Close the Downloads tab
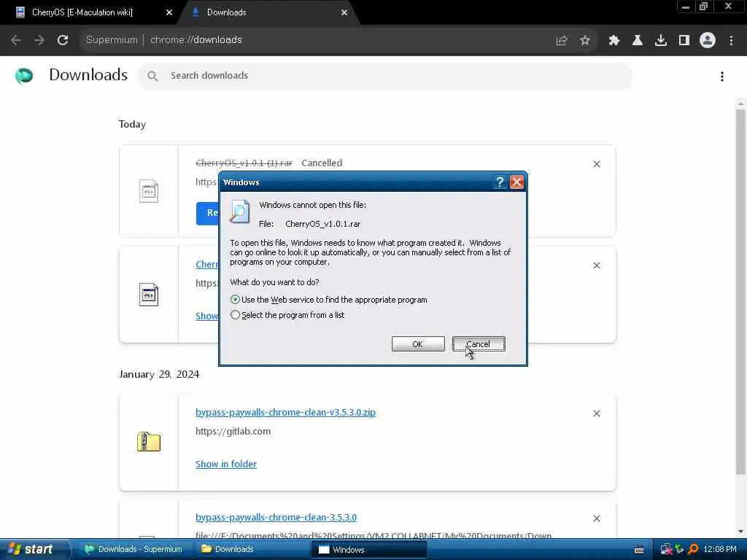 coord(344,13)
